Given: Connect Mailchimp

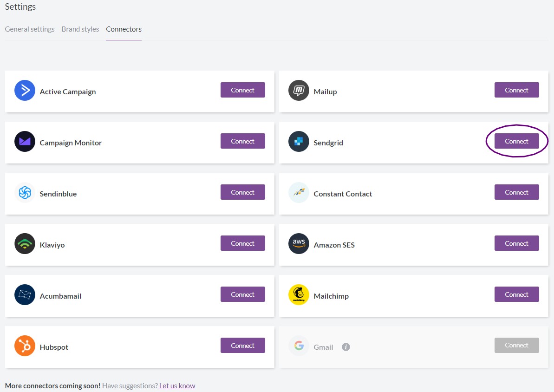Looking at the screenshot, I should click(516, 294).
